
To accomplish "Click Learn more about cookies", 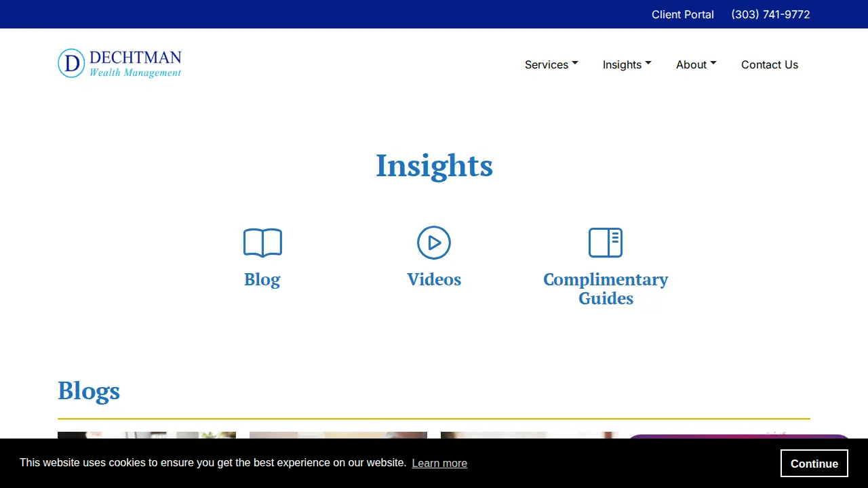I will 439,463.
